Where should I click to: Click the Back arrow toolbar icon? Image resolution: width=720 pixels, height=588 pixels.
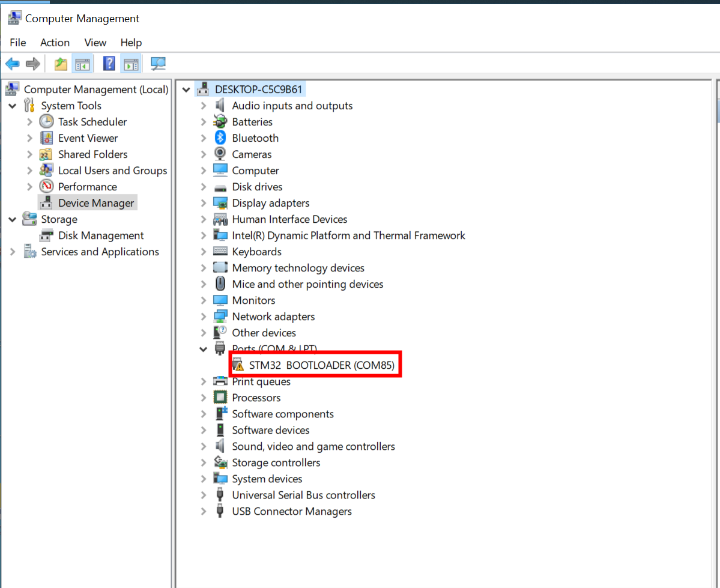(x=13, y=64)
